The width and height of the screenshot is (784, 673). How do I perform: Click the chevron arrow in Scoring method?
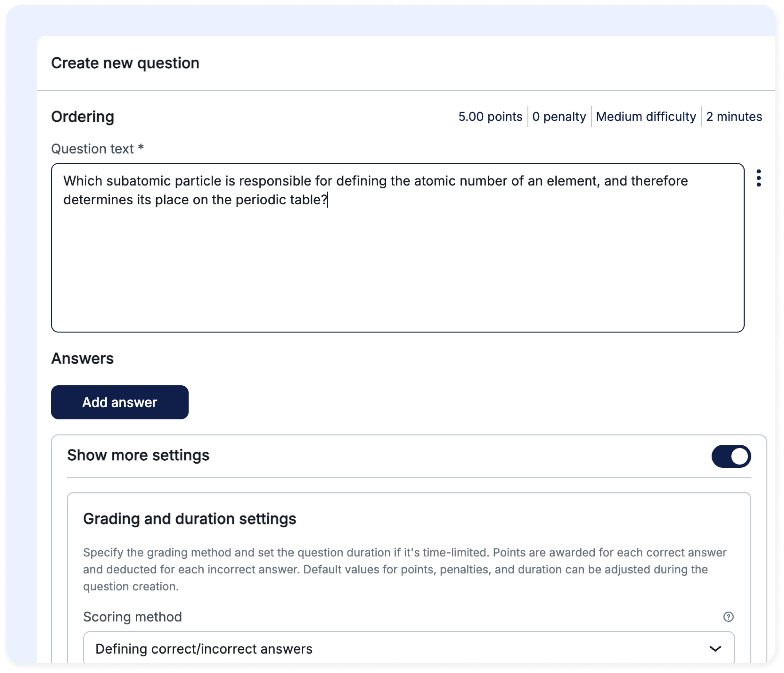(715, 648)
